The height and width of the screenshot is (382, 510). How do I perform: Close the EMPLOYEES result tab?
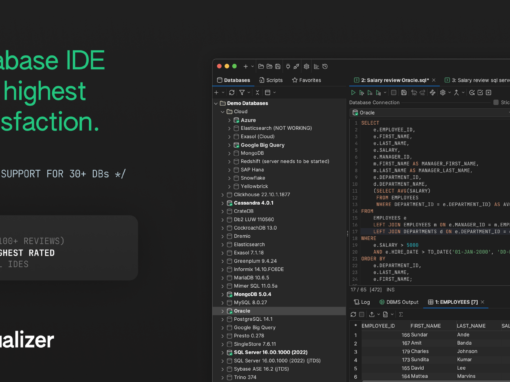[x=482, y=302]
